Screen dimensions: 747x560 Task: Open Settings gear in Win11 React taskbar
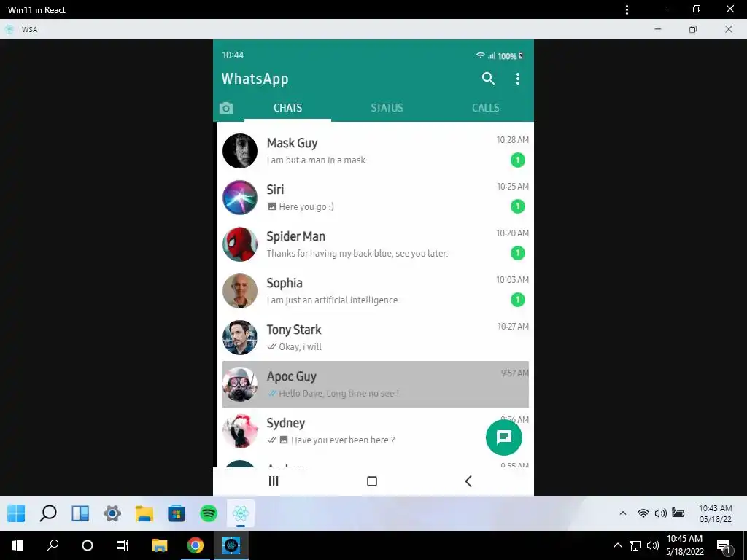pyautogui.click(x=112, y=513)
